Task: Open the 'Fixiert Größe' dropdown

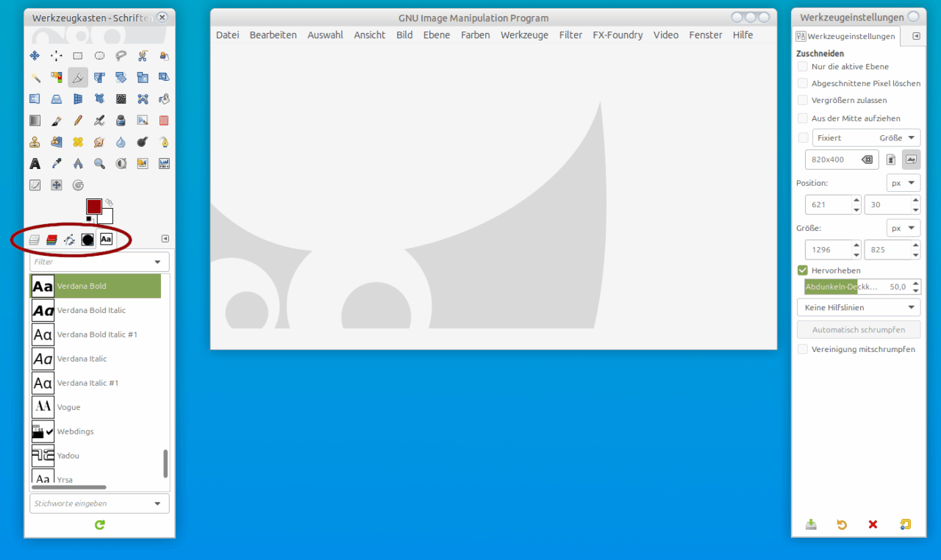Action: point(866,138)
